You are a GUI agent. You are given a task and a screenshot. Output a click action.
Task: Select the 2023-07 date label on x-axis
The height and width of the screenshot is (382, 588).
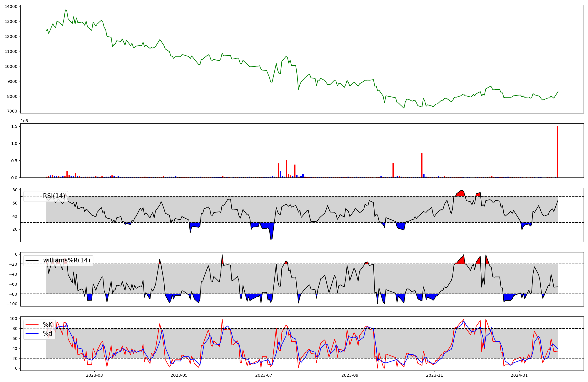coord(264,375)
